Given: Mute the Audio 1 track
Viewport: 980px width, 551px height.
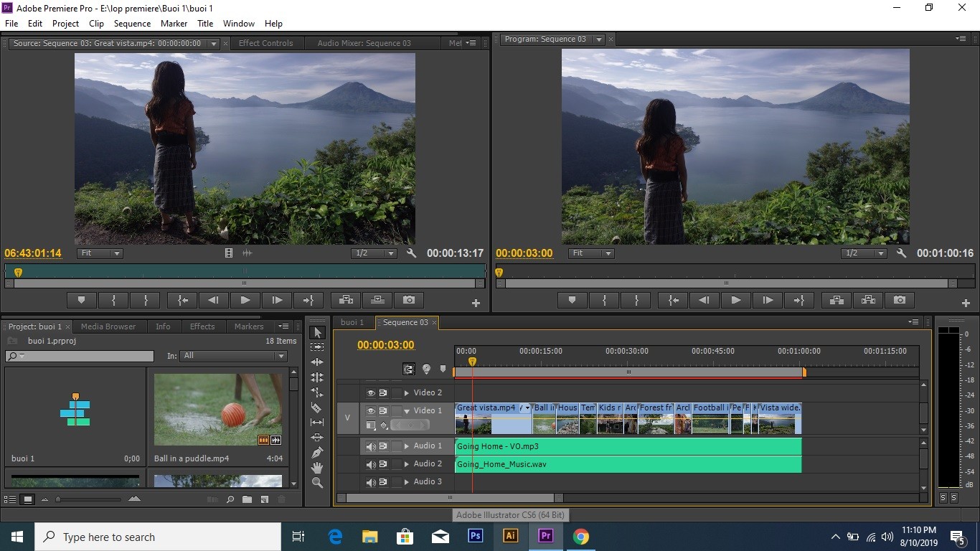Looking at the screenshot, I should pos(371,446).
